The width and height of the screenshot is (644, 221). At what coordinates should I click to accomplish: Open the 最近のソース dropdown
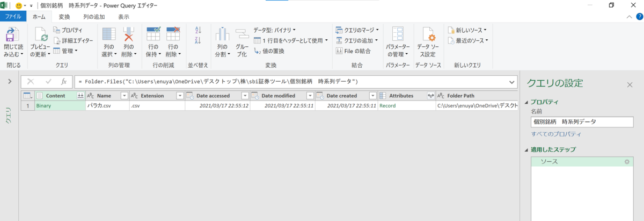468,40
